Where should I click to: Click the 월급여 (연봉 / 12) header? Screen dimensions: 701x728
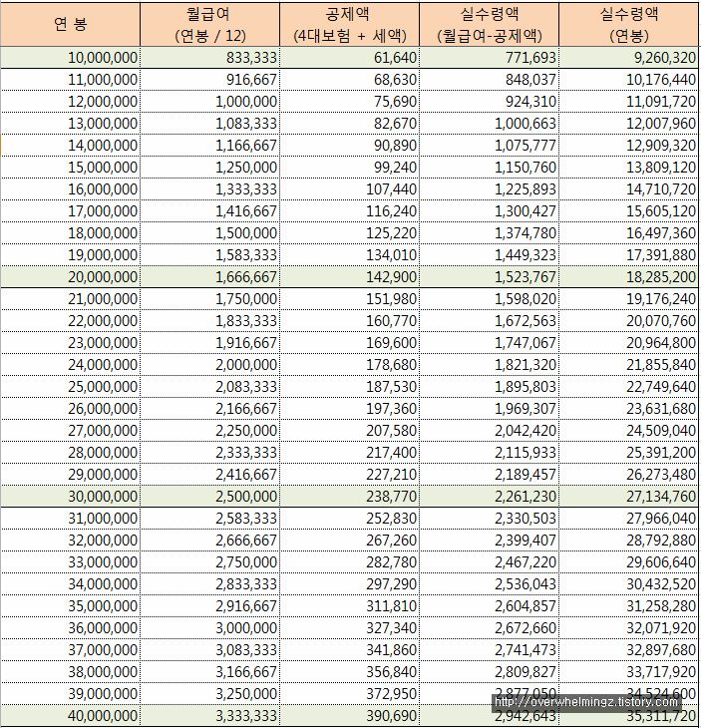(x=209, y=24)
